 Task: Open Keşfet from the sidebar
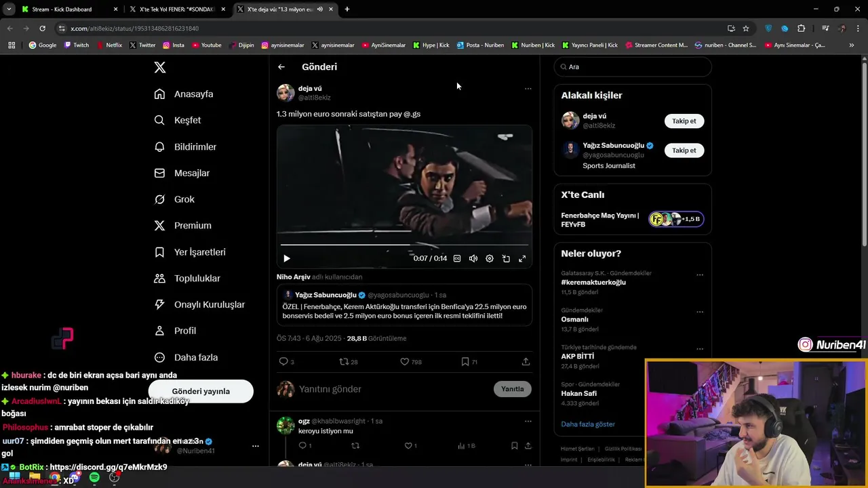[178, 120]
